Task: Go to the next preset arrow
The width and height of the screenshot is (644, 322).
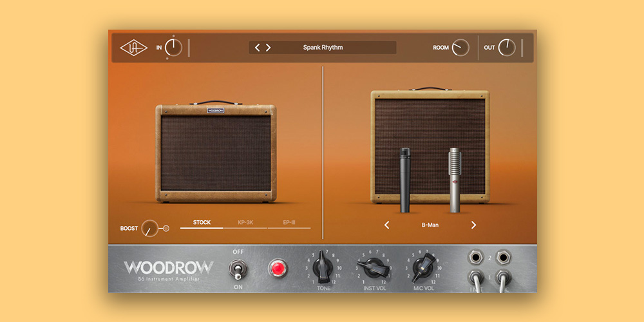Action: click(268, 48)
